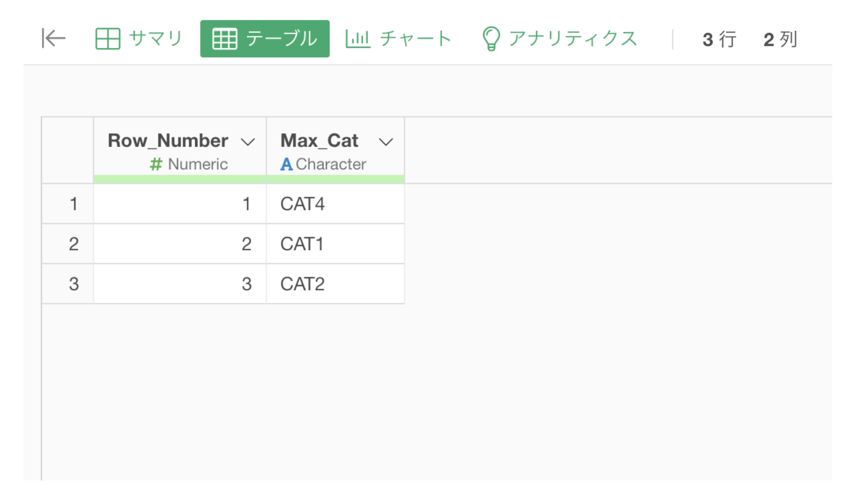This screenshot has width=868, height=496.
Task: Click the 3 行 row count
Action: point(719,39)
